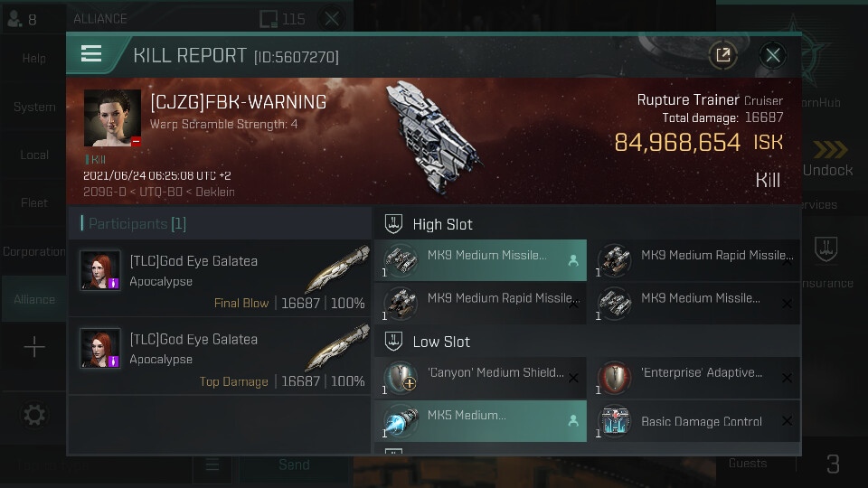Click the Undock button
This screenshot has height=488, width=868.
point(828,159)
